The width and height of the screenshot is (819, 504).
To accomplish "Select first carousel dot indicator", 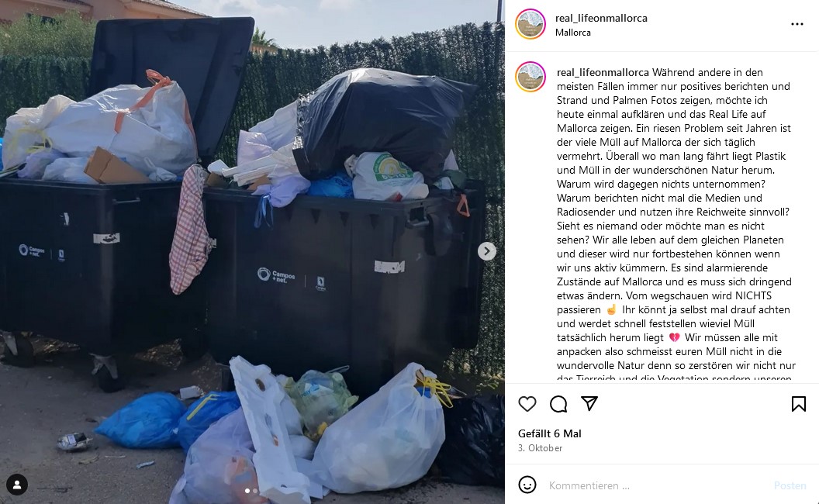I will tap(247, 491).
